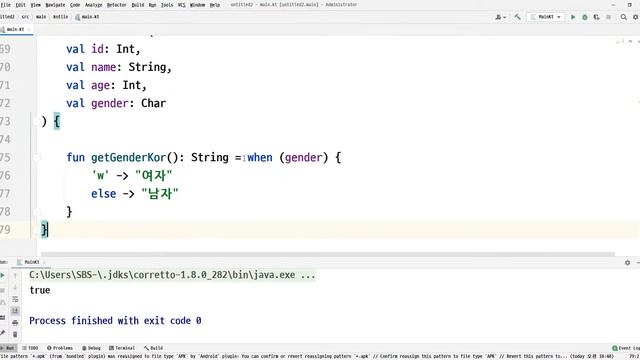
Task: Click 'Process finished with exit code 0'
Action: tap(115, 321)
